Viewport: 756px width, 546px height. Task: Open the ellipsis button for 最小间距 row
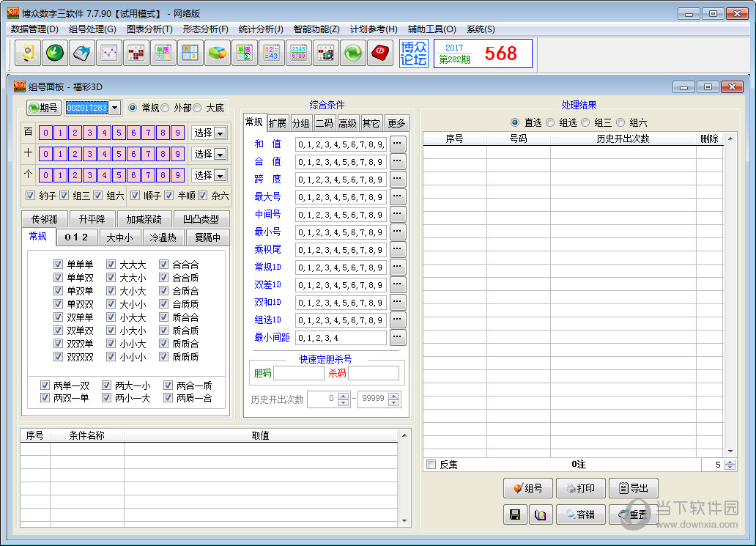click(397, 338)
